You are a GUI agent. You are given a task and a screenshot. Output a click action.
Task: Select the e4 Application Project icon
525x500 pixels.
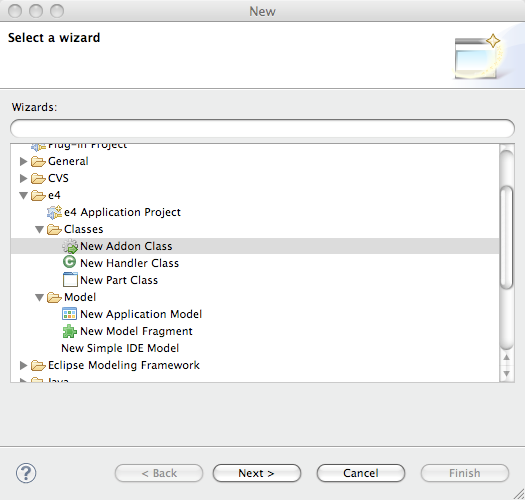54,212
